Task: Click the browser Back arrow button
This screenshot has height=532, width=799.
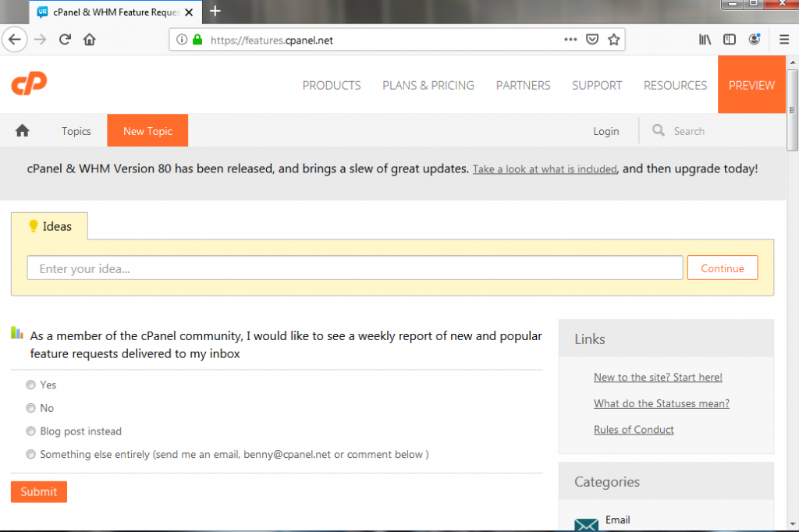Action: click(x=15, y=39)
